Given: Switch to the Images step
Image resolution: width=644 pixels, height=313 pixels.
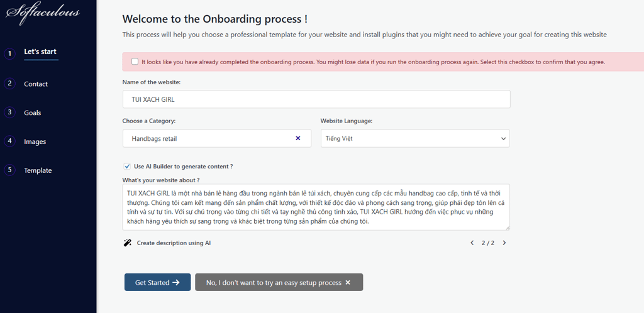Looking at the screenshot, I should tap(35, 142).
